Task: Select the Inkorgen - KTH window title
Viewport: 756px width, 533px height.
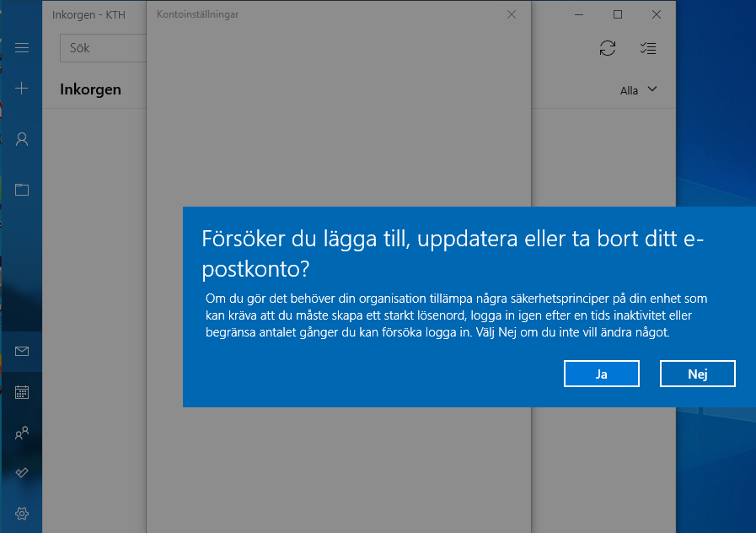Action: point(88,15)
